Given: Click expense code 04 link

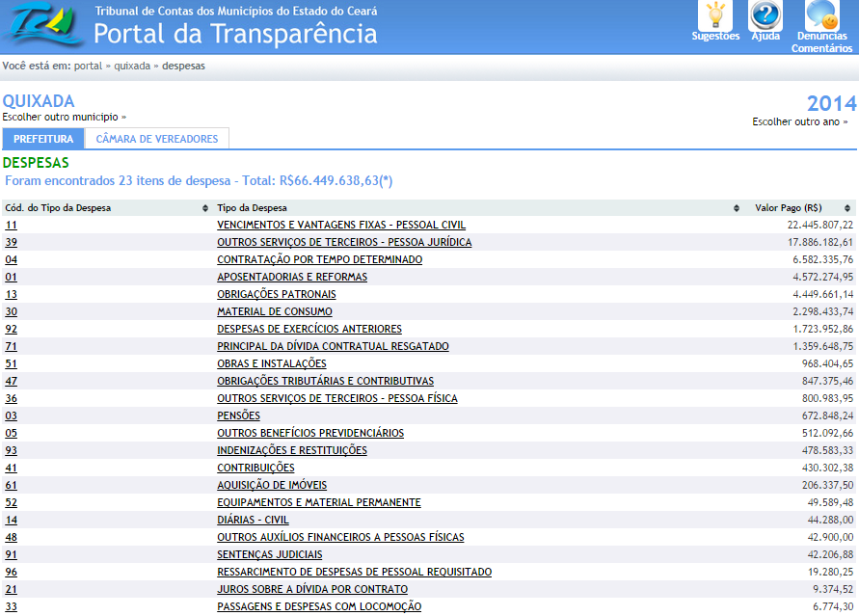Looking at the screenshot, I should click(12, 259).
